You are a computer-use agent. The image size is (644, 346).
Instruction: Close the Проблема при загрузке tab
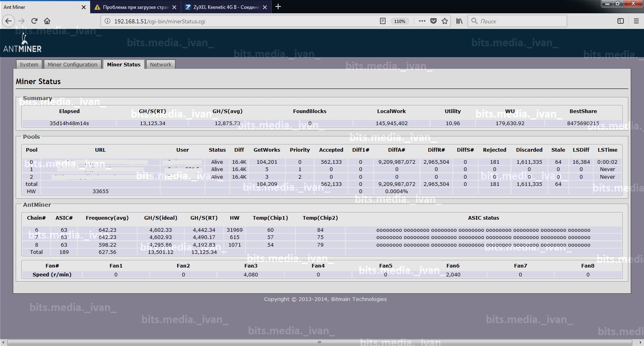pos(174,7)
